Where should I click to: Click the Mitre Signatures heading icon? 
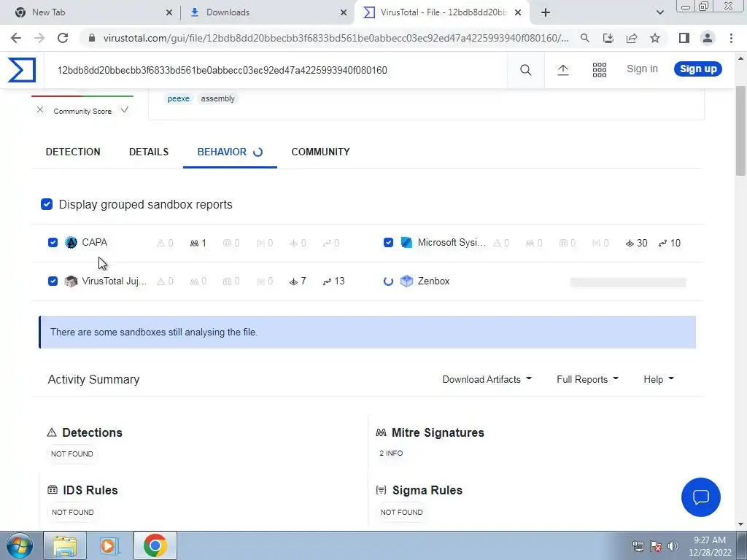(381, 433)
